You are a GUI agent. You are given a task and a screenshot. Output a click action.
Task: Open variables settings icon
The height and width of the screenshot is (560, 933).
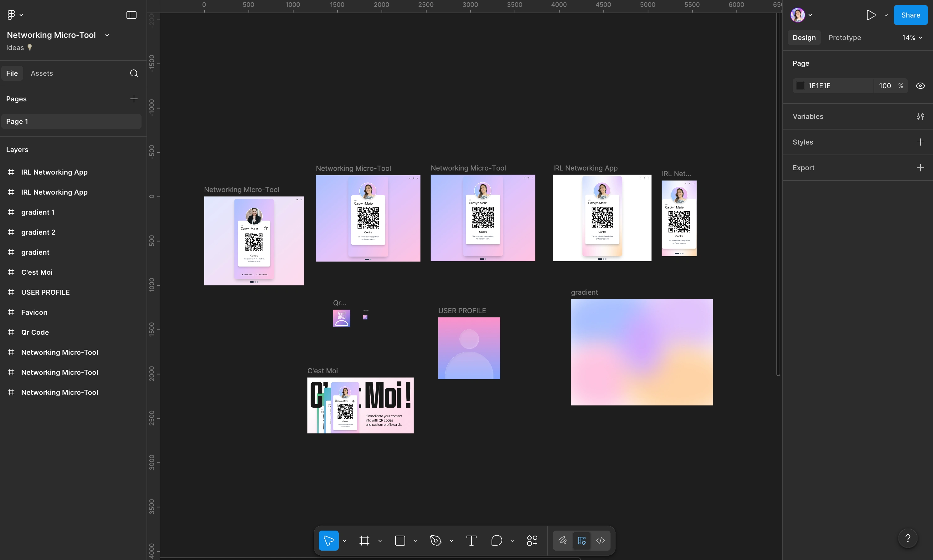tap(920, 117)
